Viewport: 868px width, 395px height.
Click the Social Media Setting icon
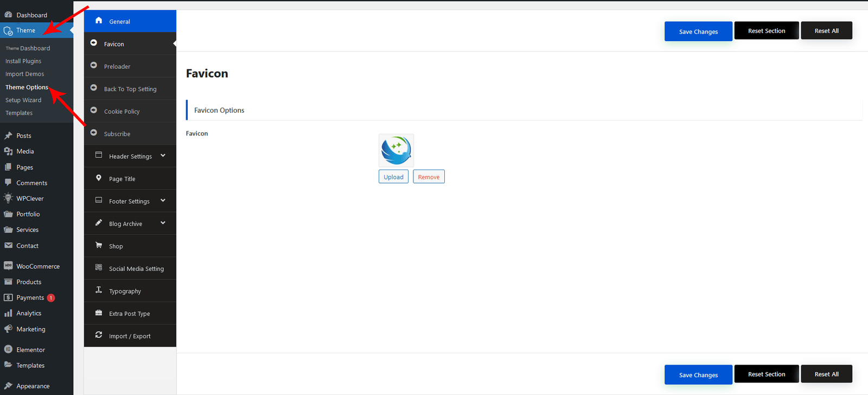(x=99, y=268)
